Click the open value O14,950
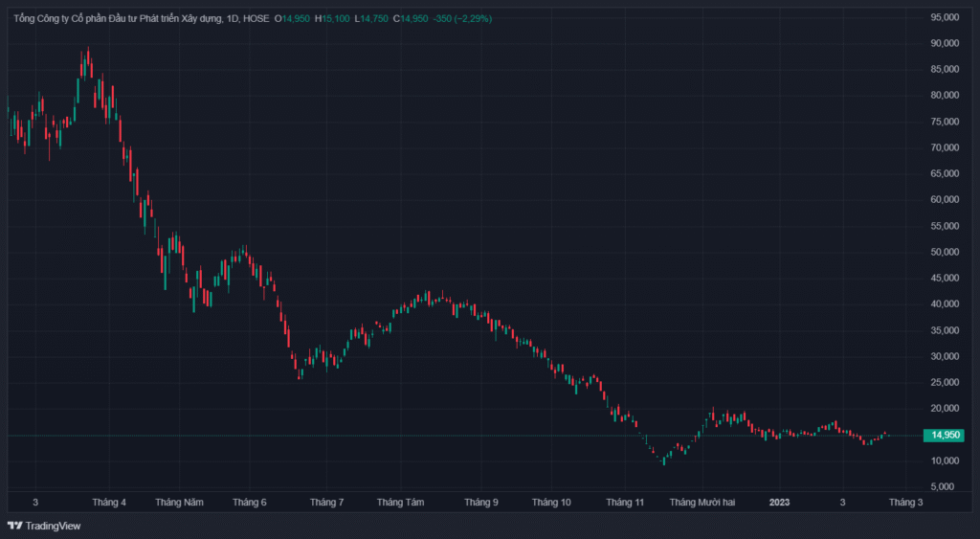Viewport: 980px width, 539px height. pos(292,19)
